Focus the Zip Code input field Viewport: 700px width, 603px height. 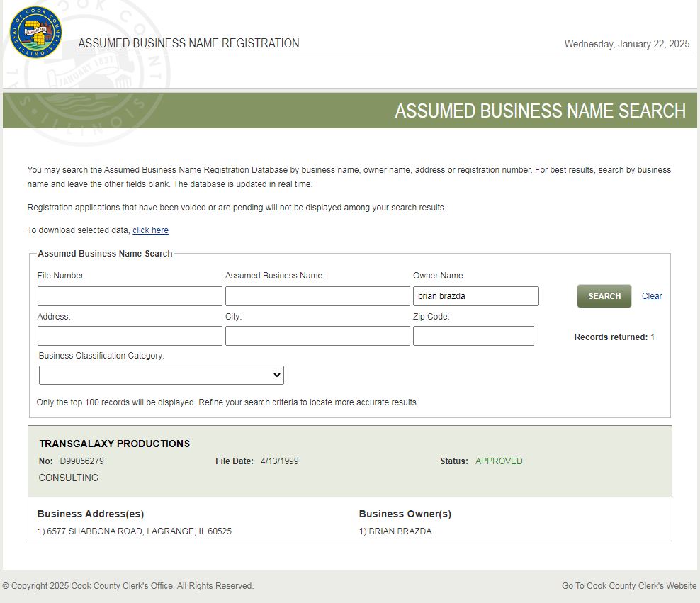(x=473, y=336)
